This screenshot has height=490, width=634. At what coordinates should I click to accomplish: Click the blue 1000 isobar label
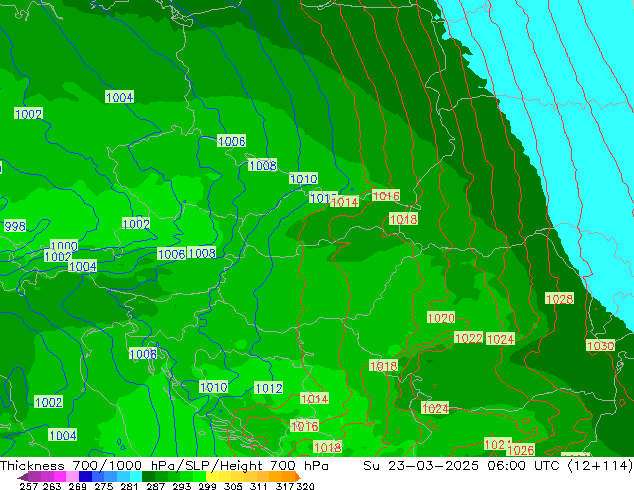point(64,245)
